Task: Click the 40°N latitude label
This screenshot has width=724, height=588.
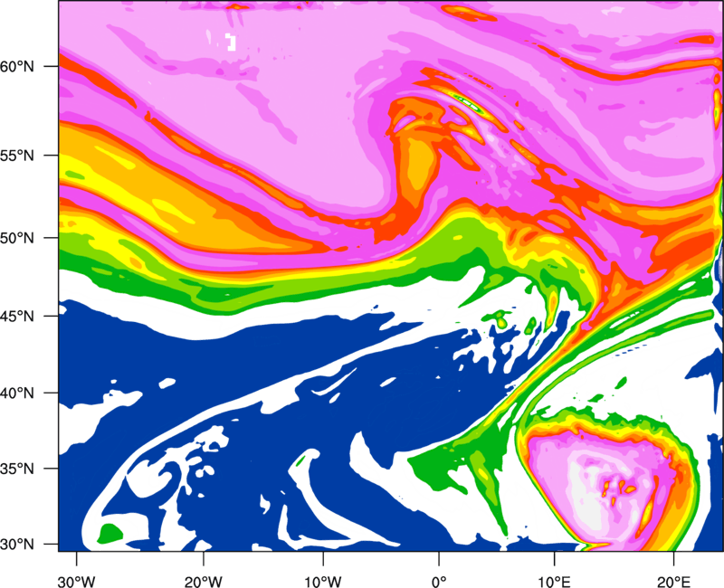Action: point(17,394)
